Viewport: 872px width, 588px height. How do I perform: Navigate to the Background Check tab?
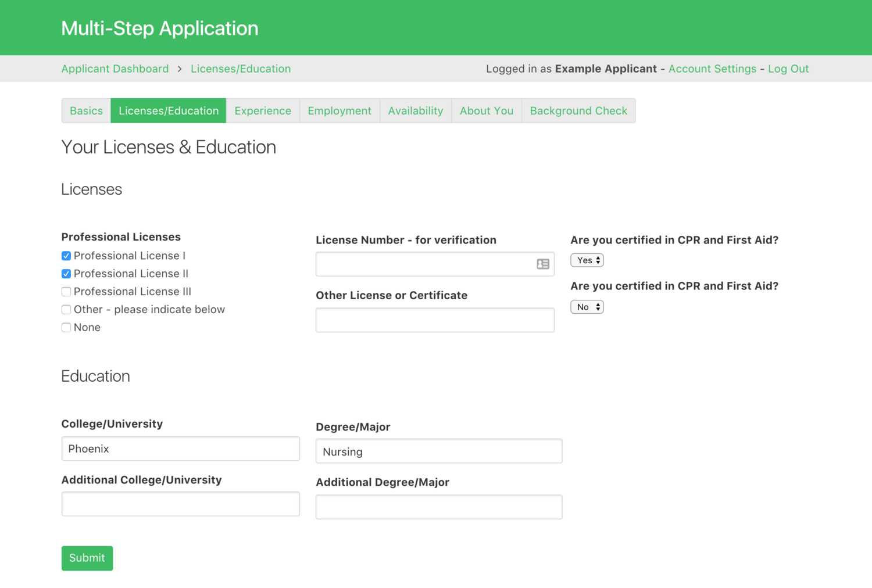click(578, 111)
